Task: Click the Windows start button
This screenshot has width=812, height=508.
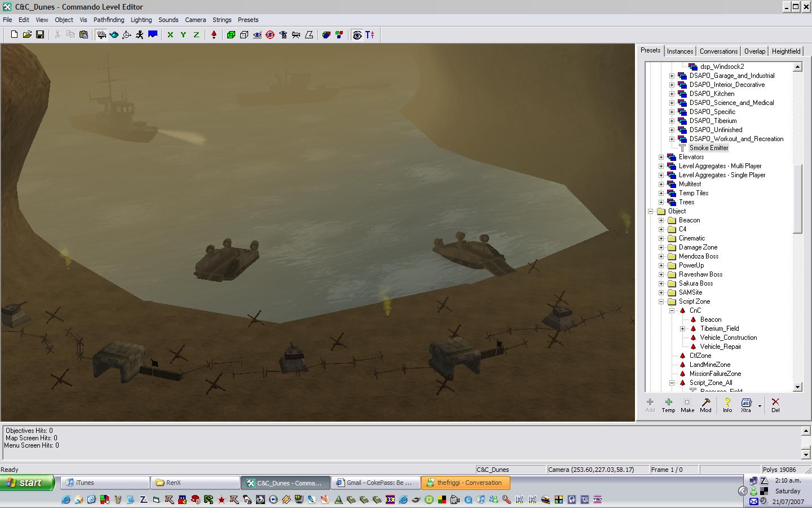Action: pyautogui.click(x=27, y=483)
